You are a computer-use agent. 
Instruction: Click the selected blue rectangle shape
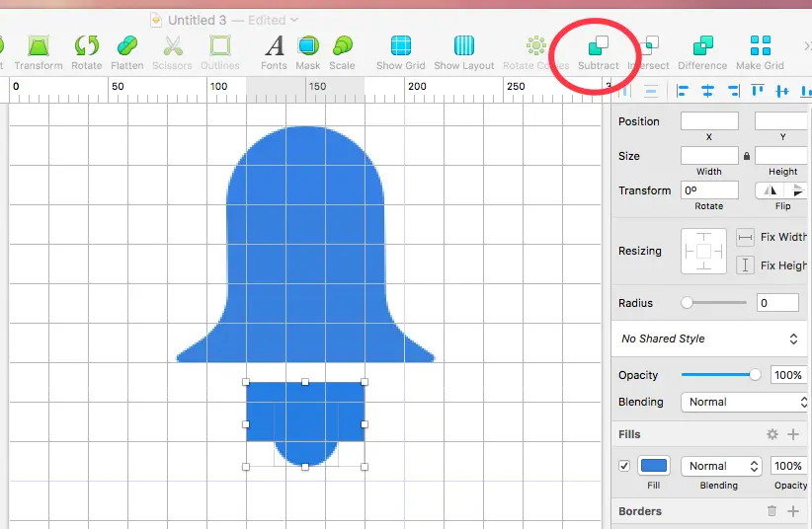(305, 412)
